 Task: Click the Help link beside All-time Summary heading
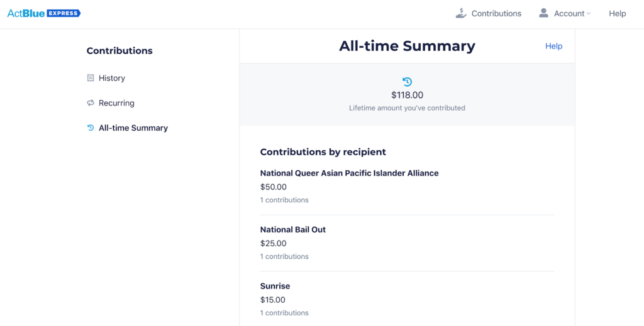[x=553, y=46]
